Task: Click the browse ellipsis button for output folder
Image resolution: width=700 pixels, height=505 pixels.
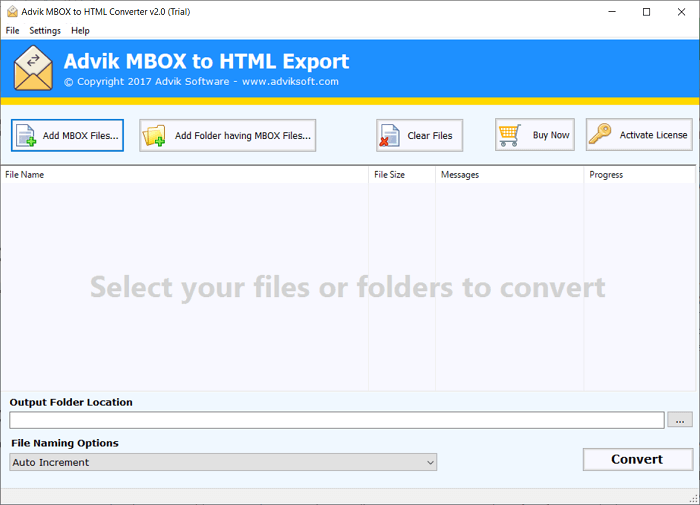Action: pyautogui.click(x=680, y=420)
